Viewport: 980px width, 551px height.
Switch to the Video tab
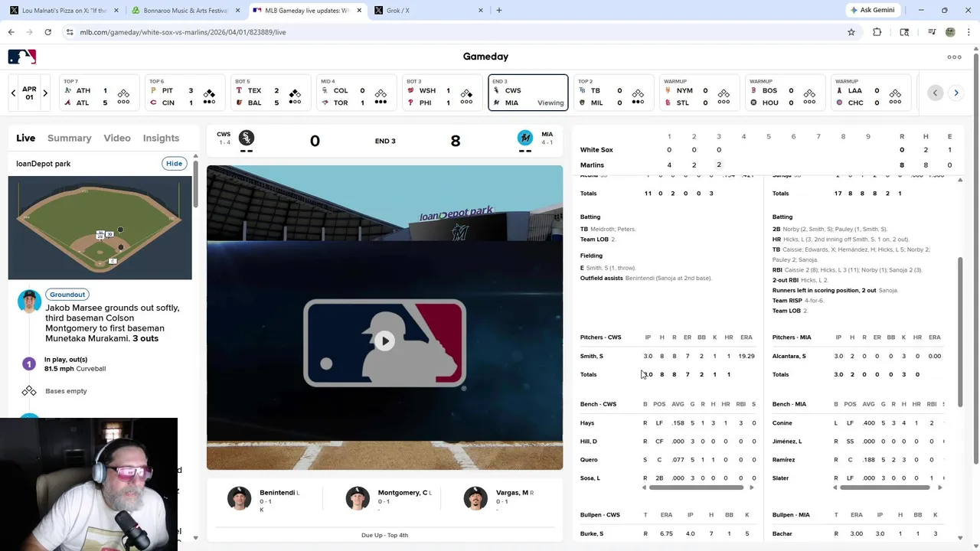(x=117, y=138)
